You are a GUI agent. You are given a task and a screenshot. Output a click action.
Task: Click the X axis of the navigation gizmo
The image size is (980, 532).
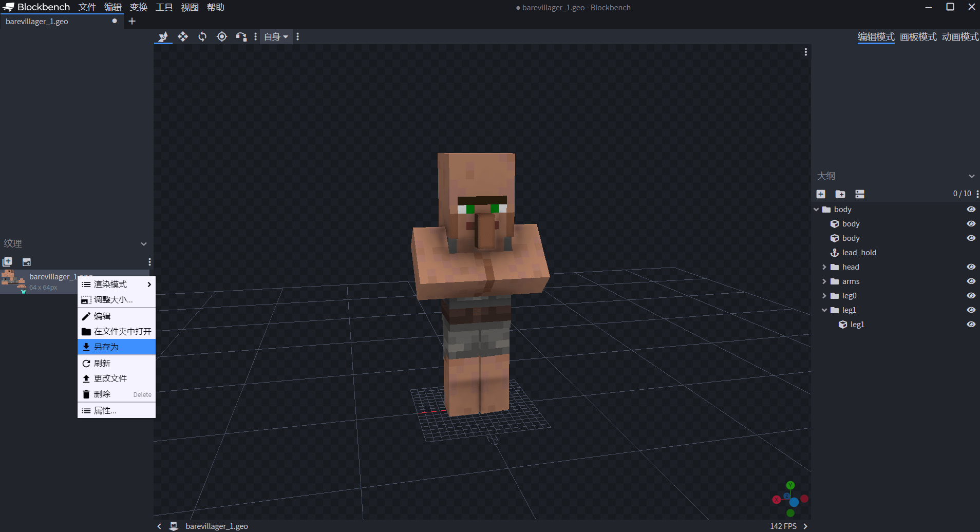(776, 500)
